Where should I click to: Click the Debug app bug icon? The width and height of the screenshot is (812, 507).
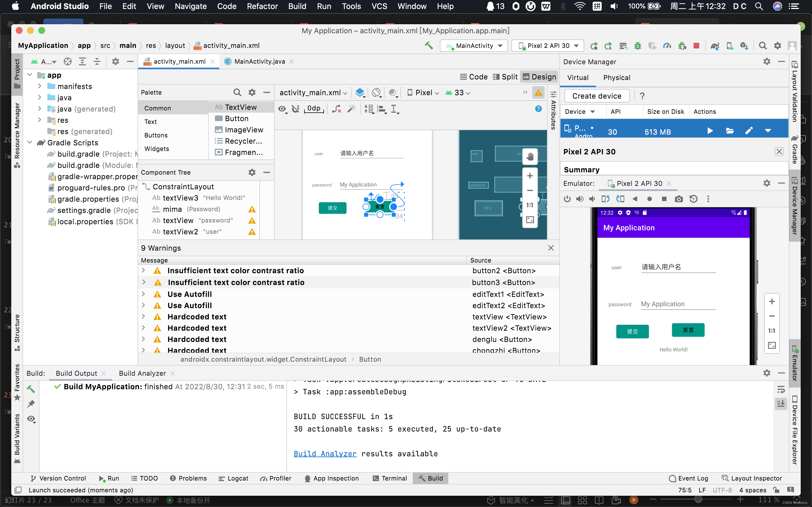coord(637,46)
